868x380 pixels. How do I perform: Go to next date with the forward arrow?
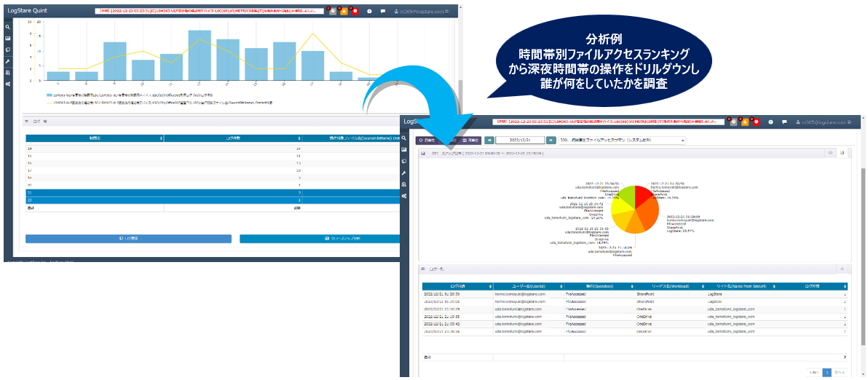click(552, 139)
